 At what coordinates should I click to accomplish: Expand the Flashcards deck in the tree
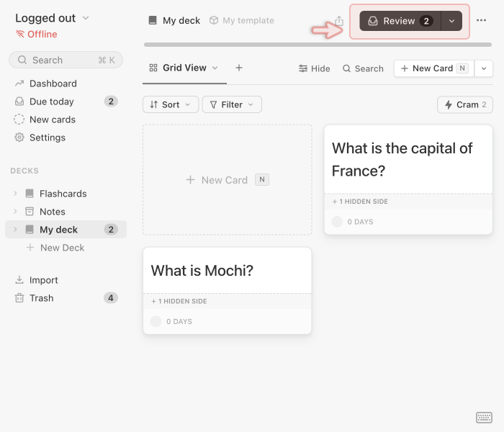point(15,194)
